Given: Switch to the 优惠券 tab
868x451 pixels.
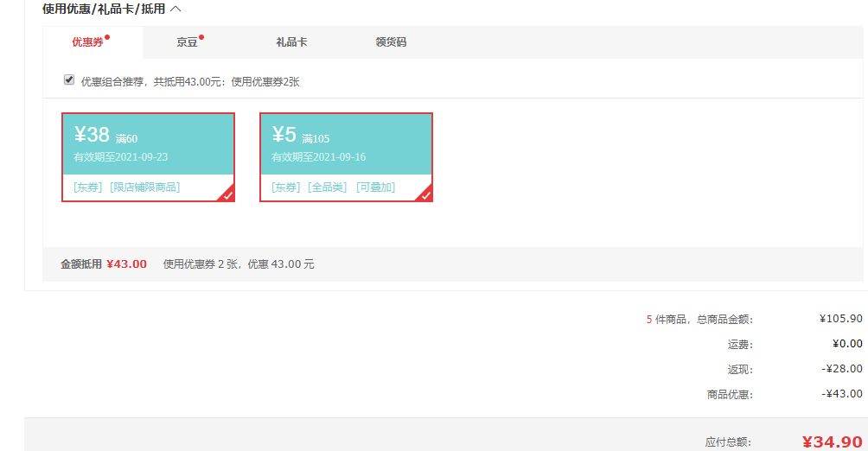Looking at the screenshot, I should click(x=87, y=42).
